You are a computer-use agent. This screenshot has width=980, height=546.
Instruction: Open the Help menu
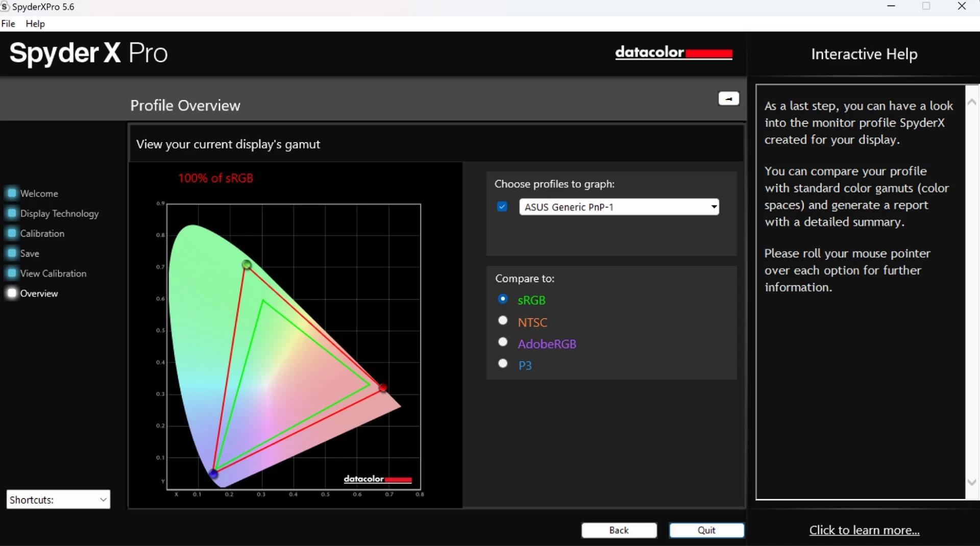[x=35, y=23]
